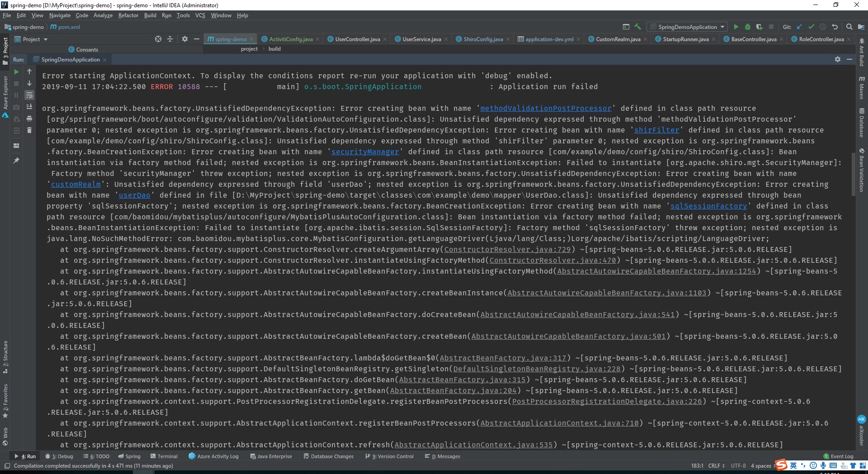Open Search Everywhere magnifier
The width and height of the screenshot is (868, 474).
point(849,27)
